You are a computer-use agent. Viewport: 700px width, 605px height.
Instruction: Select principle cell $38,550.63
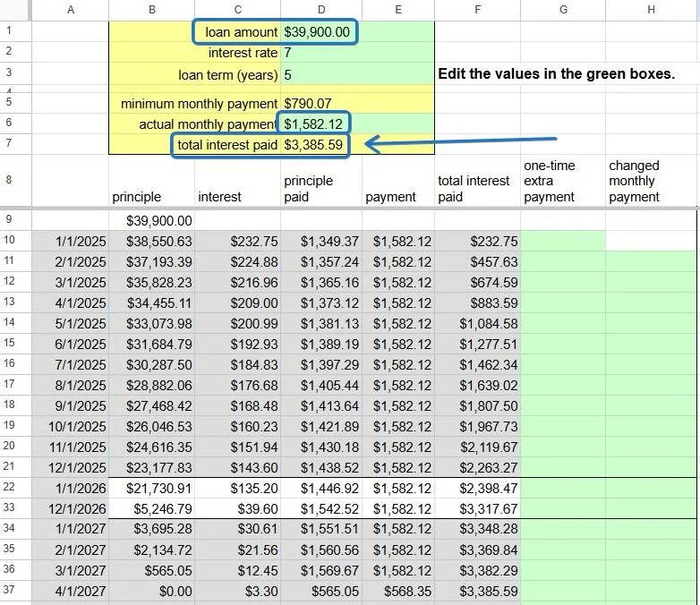[x=152, y=241]
